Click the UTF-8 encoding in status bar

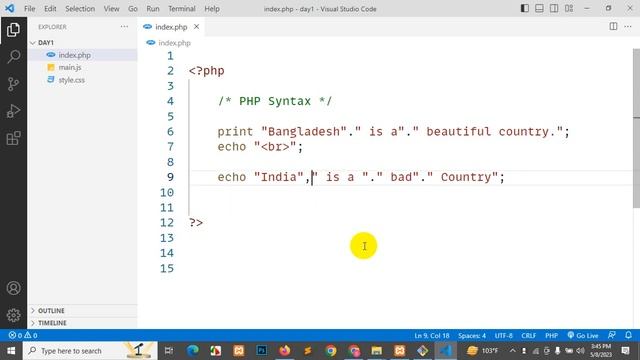504,336
